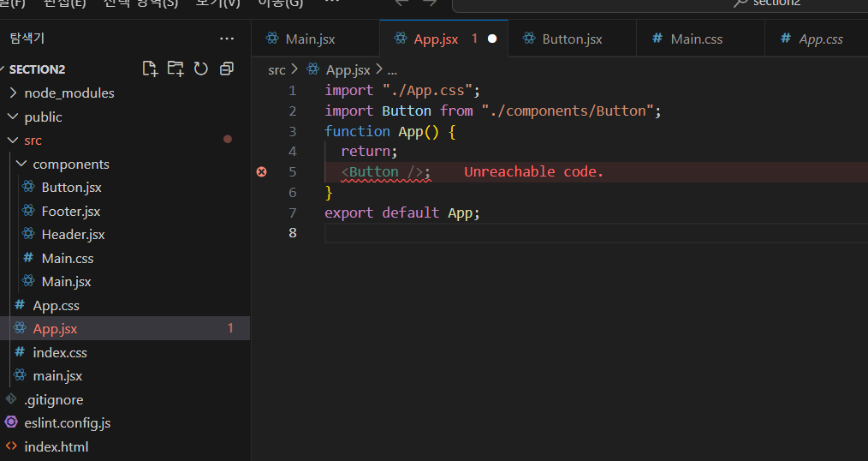Open explorer more actions ellipsis
The image size is (868, 461).
226,39
